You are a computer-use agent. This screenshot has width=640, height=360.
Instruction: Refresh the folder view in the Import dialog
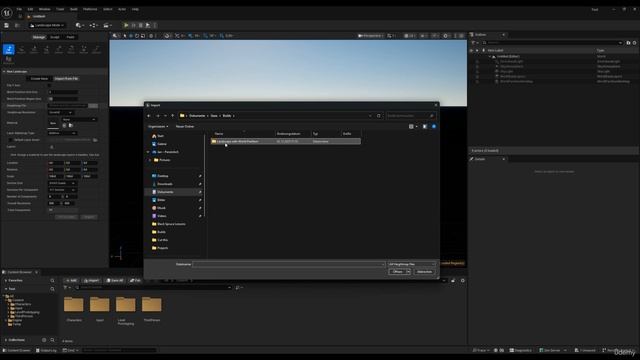[x=379, y=116]
